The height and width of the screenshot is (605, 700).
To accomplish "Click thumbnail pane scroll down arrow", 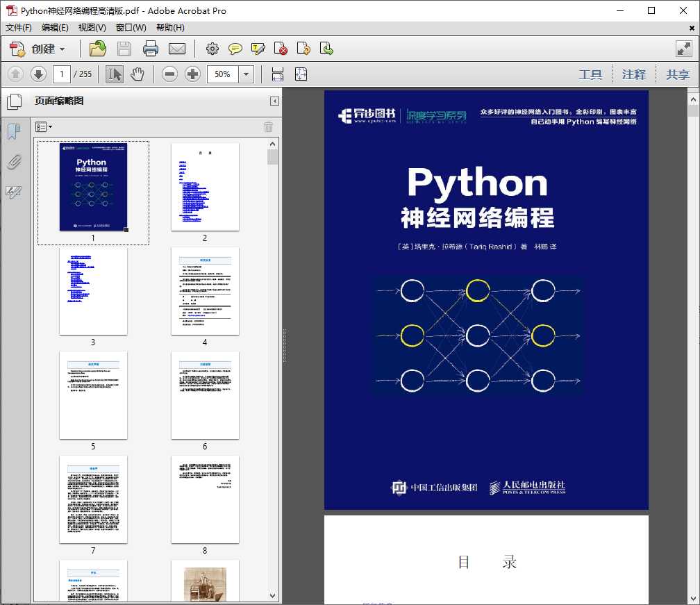I will click(x=273, y=596).
